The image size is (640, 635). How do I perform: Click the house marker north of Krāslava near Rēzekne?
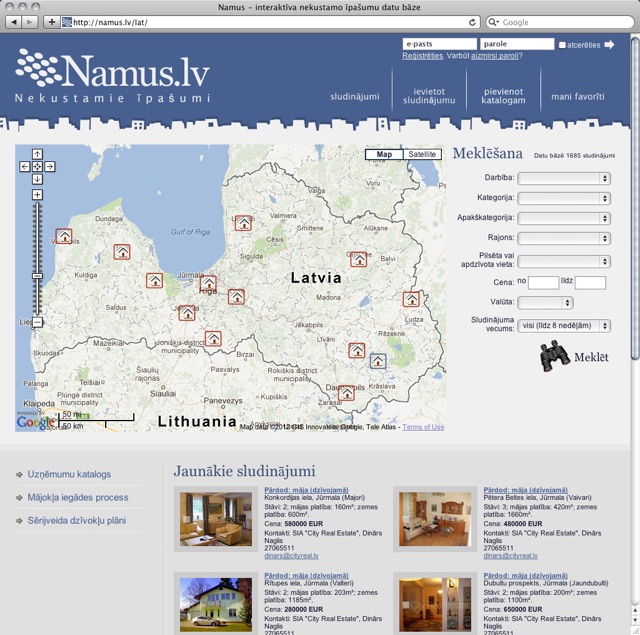coord(357,350)
